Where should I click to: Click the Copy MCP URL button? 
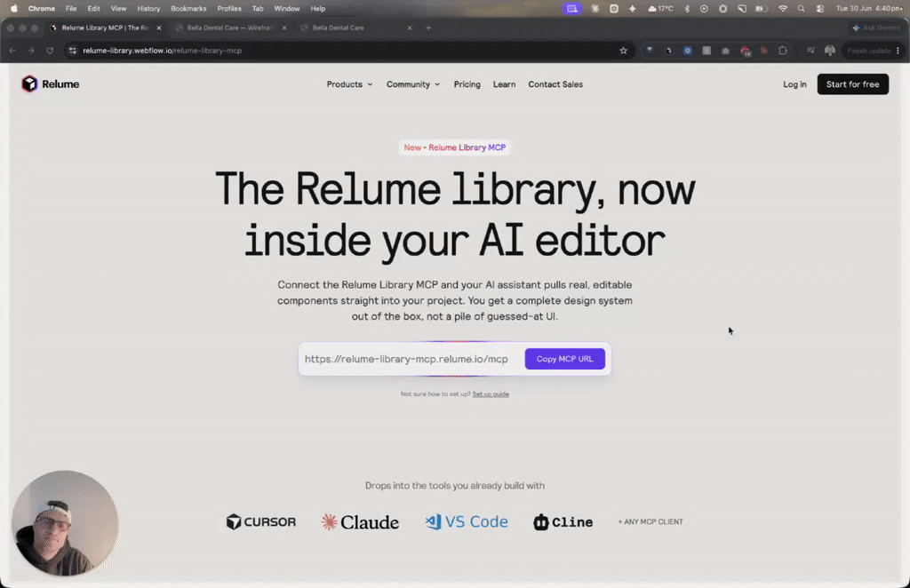pos(564,359)
